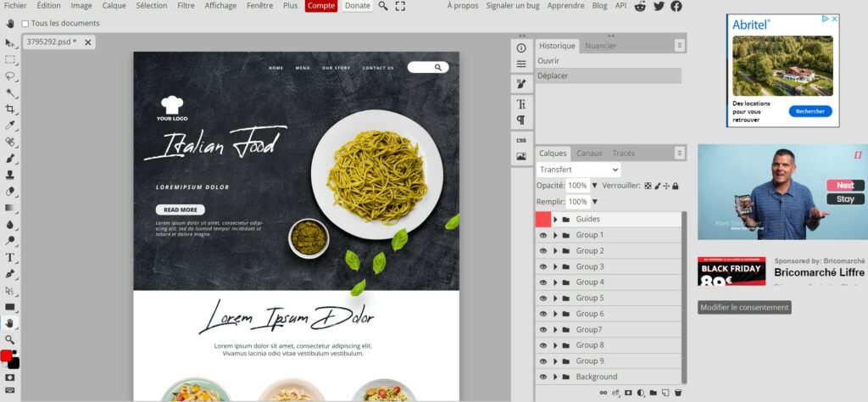Open the Transfert blend mode dropdown
868x402 pixels.
coord(578,170)
